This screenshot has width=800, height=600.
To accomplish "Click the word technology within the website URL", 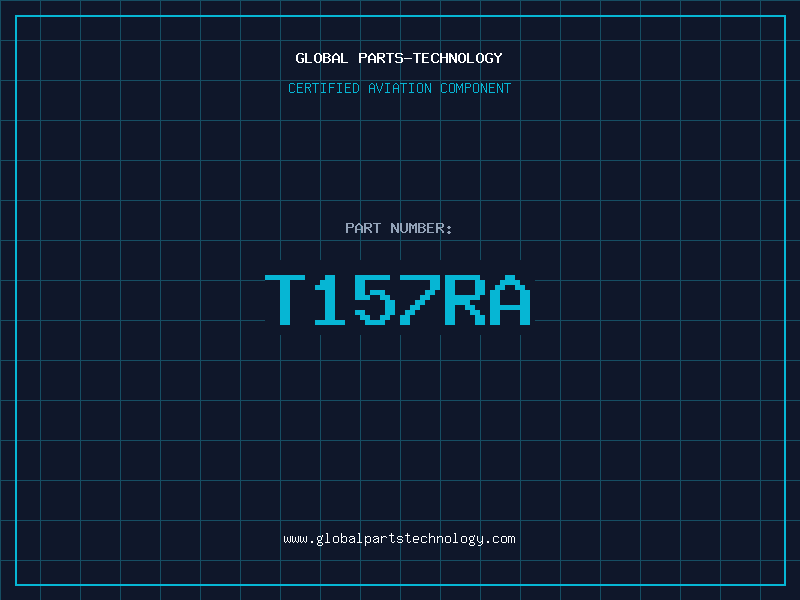I will click(442, 539).
